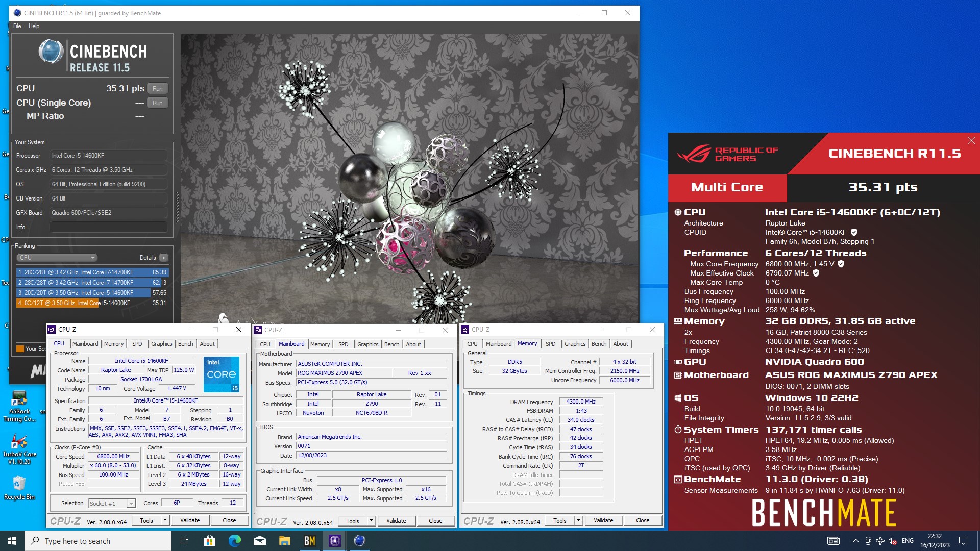Open Graphics tab in second CPU-Z window
Screen dimensions: 980x551
(368, 344)
